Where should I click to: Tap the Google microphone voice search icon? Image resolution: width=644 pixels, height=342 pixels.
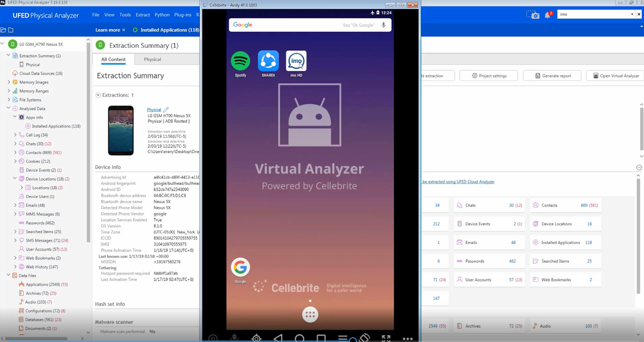coord(384,25)
